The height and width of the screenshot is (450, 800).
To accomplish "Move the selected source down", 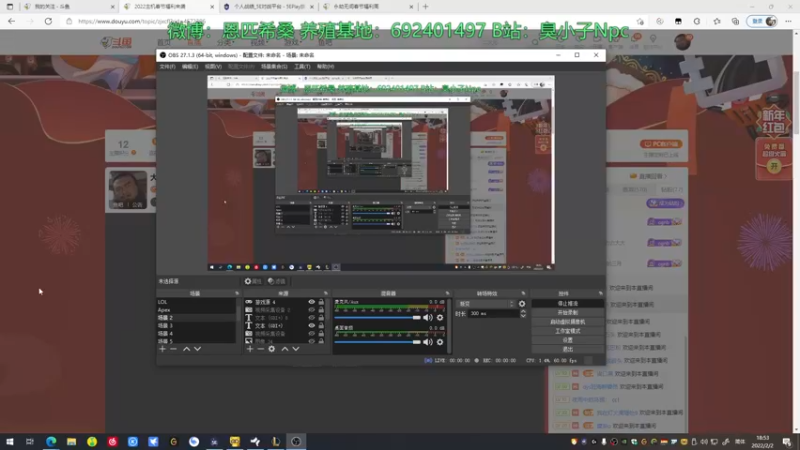I will (x=296, y=349).
